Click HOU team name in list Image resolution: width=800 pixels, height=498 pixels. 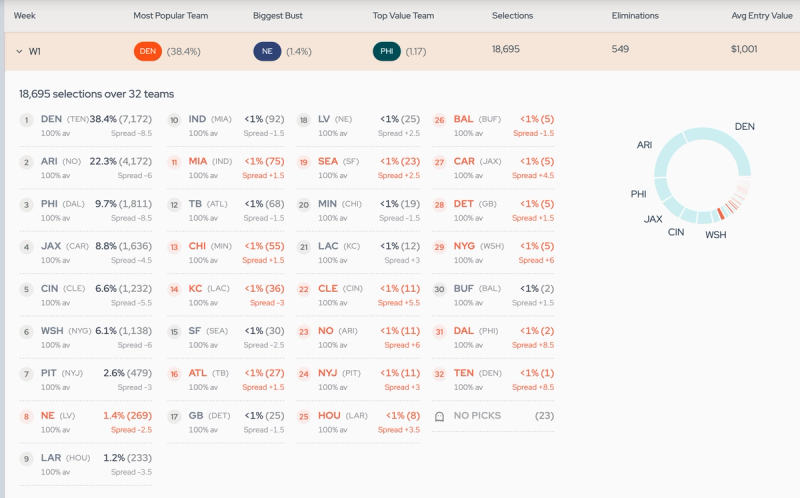(329, 415)
